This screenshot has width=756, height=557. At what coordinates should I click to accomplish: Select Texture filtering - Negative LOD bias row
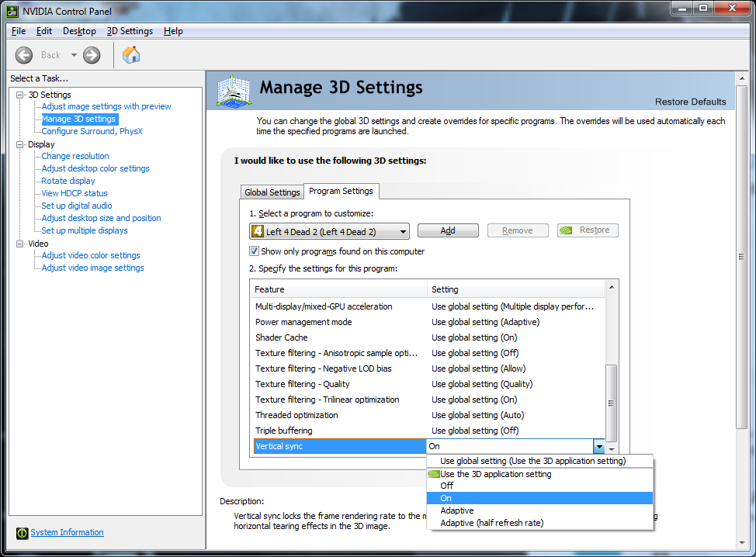point(428,368)
